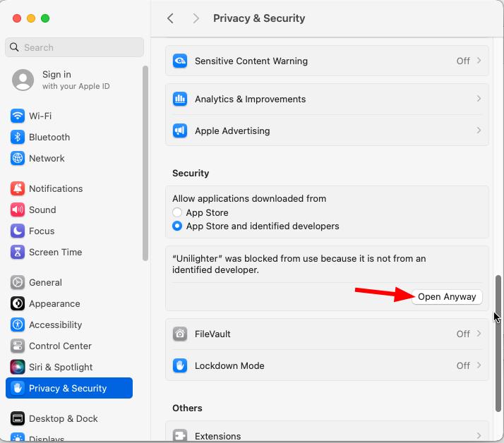The width and height of the screenshot is (504, 443).
Task: Open Focus settings label
Action: pyautogui.click(x=42, y=231)
